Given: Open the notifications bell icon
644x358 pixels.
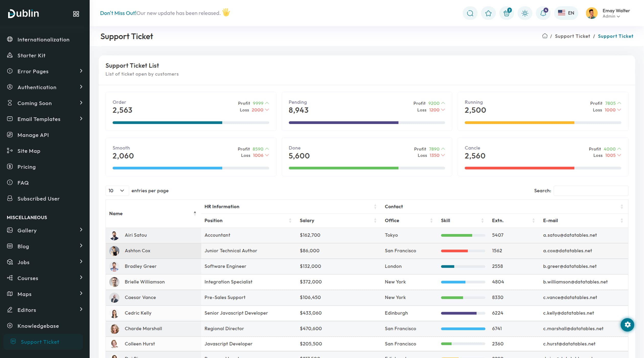Looking at the screenshot, I should 543,13.
